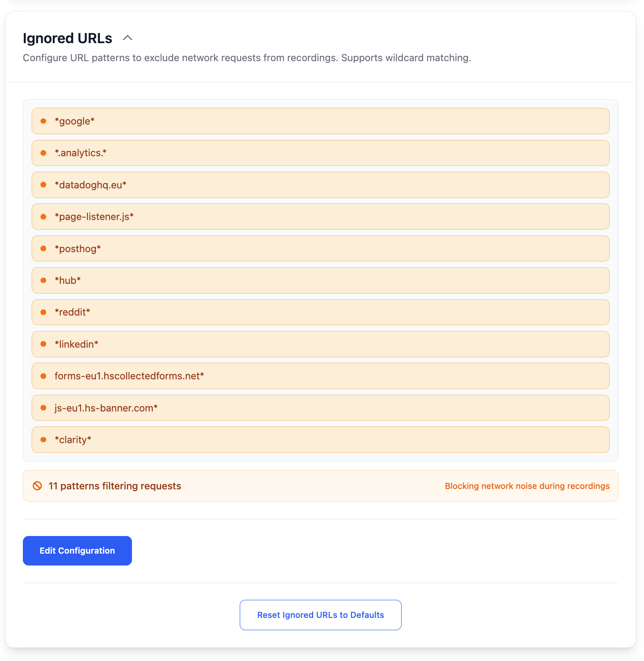
Task: Select the forms-eu1.hscollectedforms.net* pattern row
Action: [320, 376]
